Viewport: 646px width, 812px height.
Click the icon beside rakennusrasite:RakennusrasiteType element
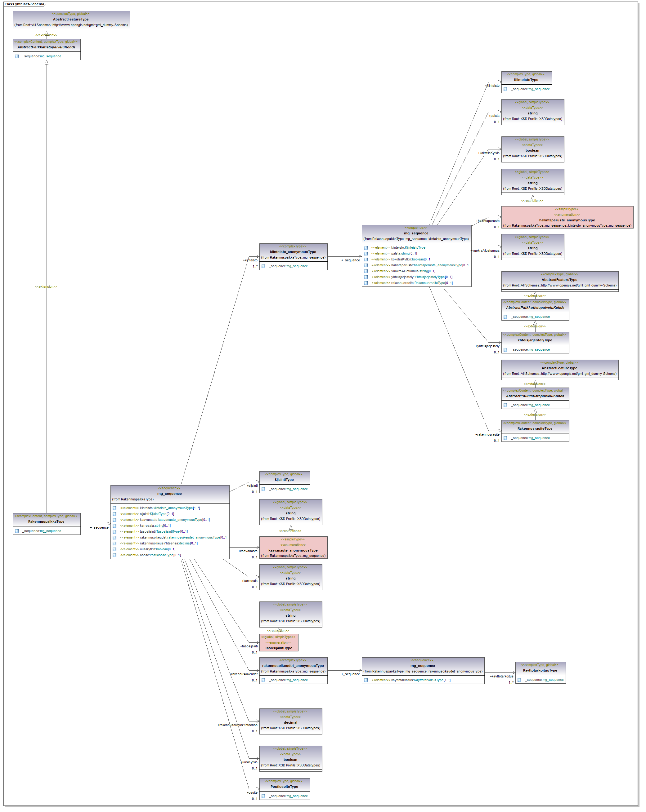(x=366, y=283)
